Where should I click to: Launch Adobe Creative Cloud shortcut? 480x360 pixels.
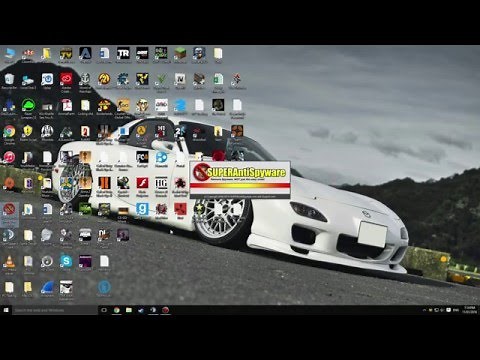coord(66,82)
